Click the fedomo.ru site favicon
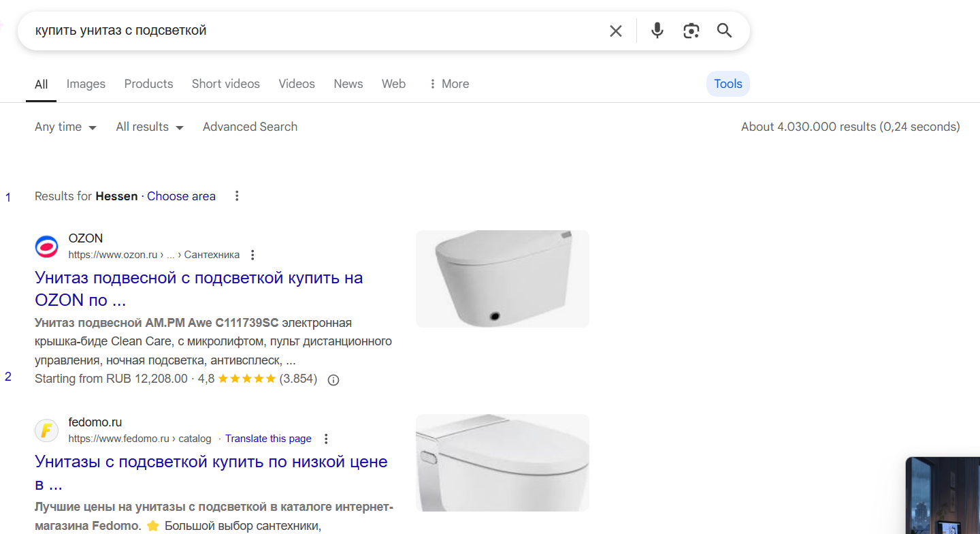The height and width of the screenshot is (534, 980). (x=47, y=430)
